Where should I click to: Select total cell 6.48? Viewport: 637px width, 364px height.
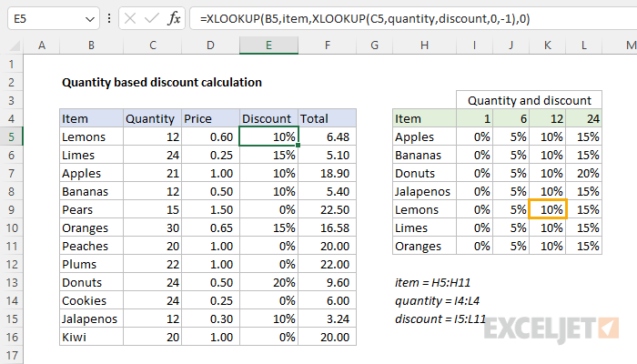(328, 136)
